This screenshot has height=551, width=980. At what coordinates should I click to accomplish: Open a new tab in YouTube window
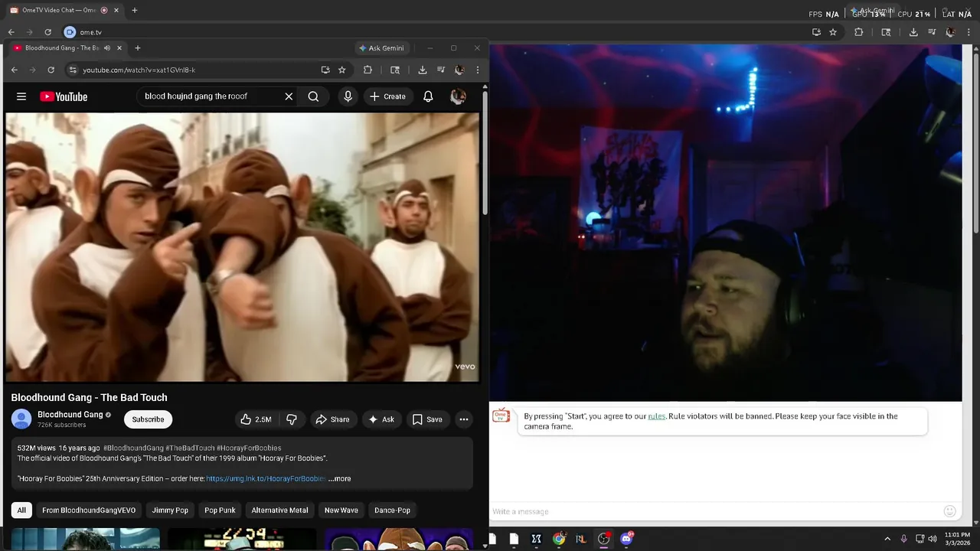pyautogui.click(x=138, y=47)
